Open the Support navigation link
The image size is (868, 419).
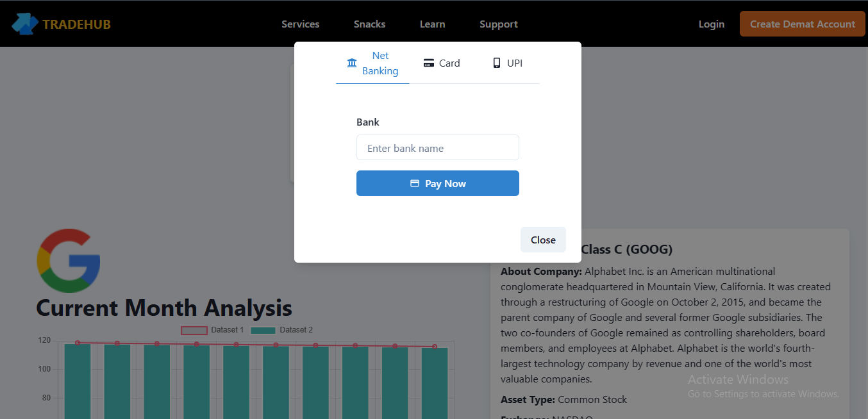pyautogui.click(x=499, y=24)
